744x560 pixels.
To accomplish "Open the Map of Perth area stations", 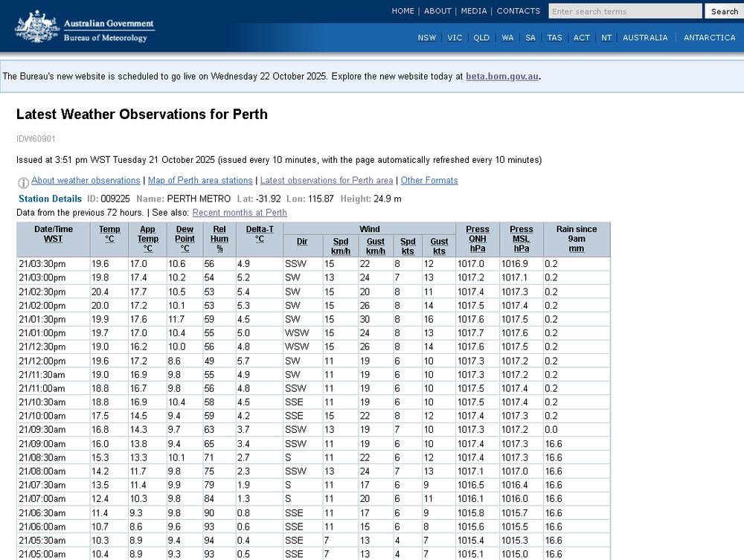I will pos(200,180).
